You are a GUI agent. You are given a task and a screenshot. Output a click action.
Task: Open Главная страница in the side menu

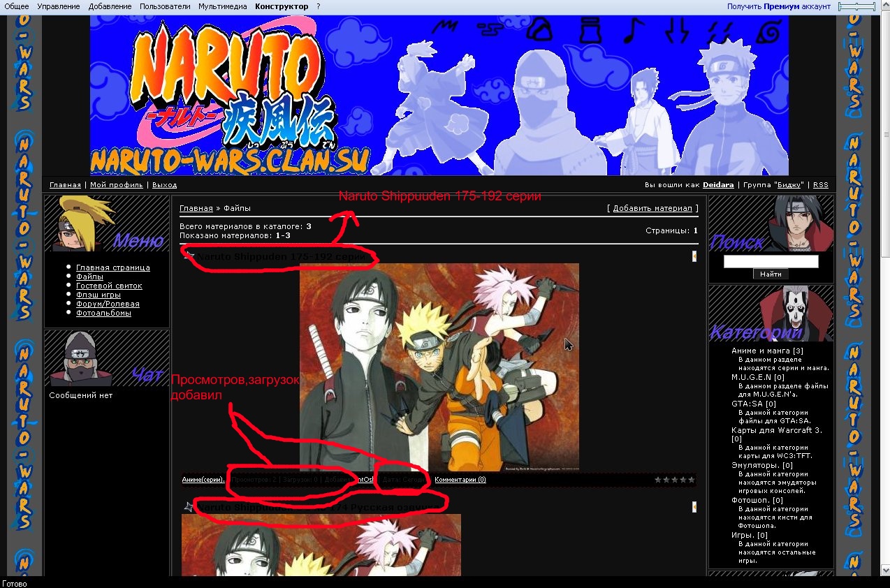(x=112, y=267)
